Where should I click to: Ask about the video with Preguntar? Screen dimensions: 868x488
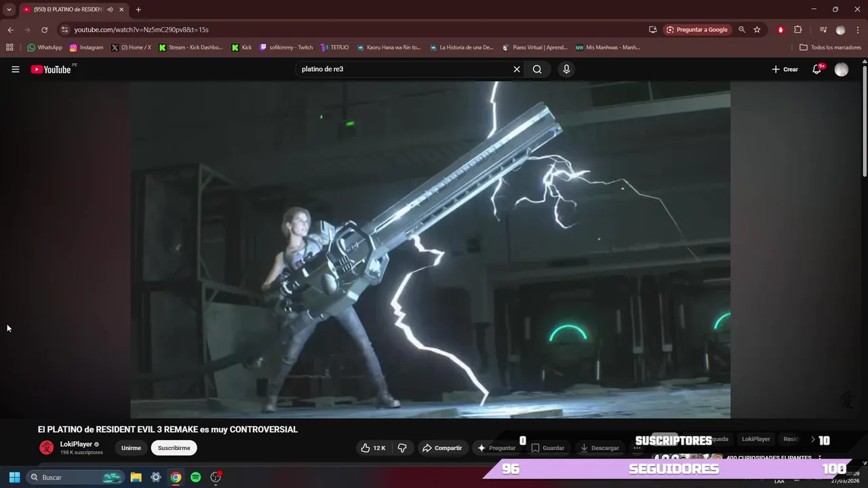click(496, 448)
